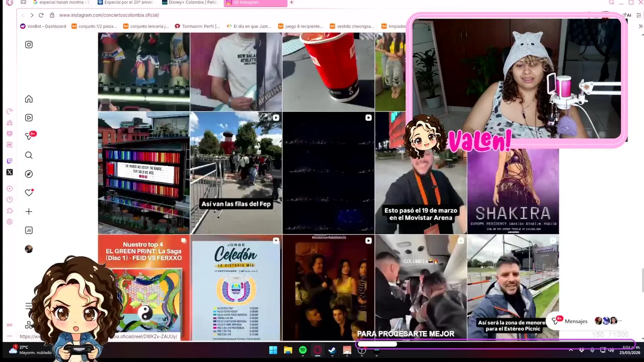The width and height of the screenshot is (644, 362).
Task: View site security lock icon
Action: click(x=52, y=15)
